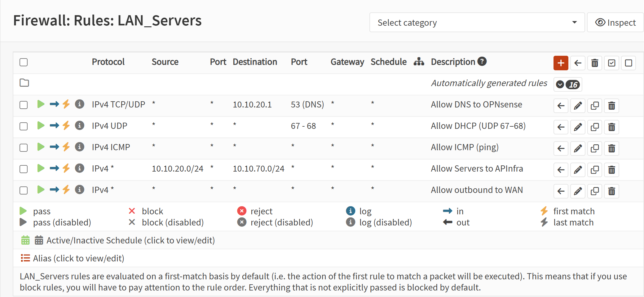Clone the Allow DHCP rule
This screenshot has width=644, height=297.
point(594,127)
